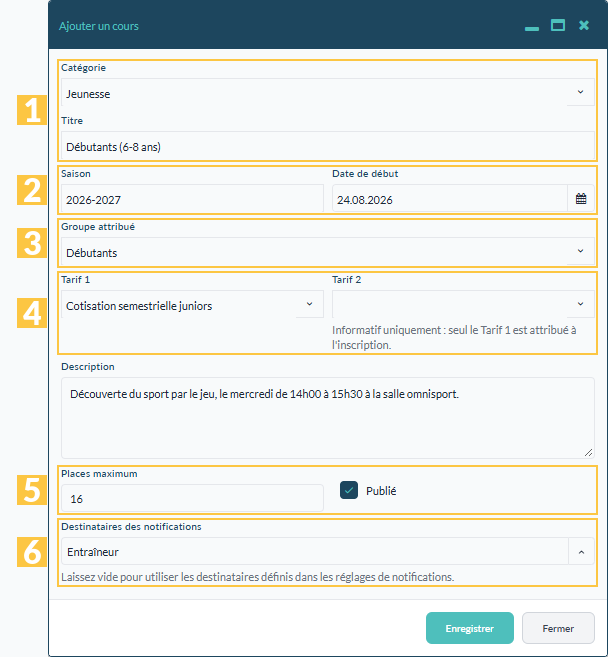Open the empty Tarif 2 dropdown
This screenshot has height=657, width=608.
[463, 305]
